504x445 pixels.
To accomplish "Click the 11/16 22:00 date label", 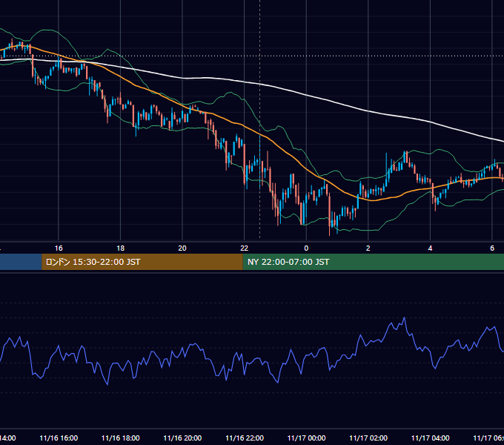I will 245,438.
